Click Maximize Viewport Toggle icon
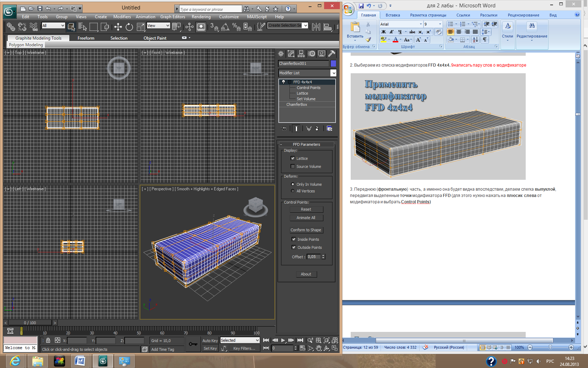588x368 pixels. click(335, 348)
